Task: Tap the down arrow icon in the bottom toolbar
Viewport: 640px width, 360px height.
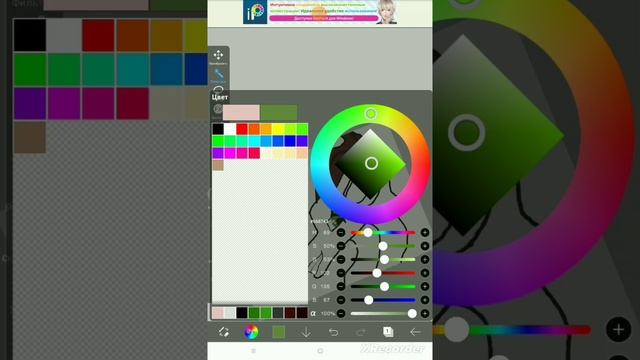Action: coord(306,332)
